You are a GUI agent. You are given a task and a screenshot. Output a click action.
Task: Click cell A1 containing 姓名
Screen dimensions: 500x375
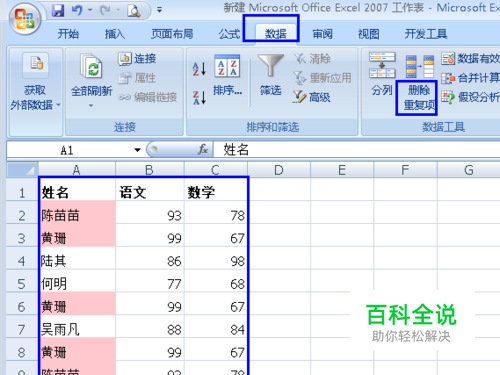click(x=77, y=189)
